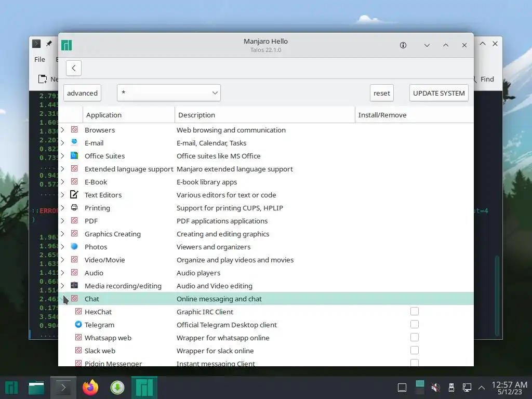This screenshot has width=532, height=399.
Task: Click the Description column header
Action: click(x=264, y=115)
